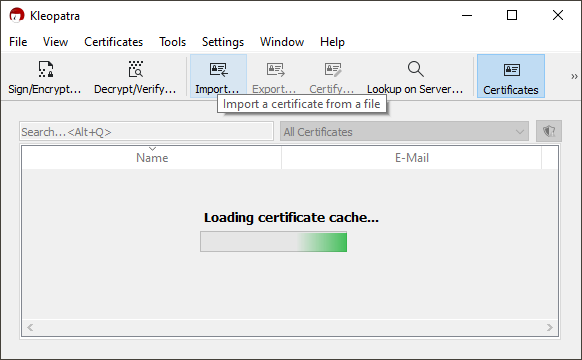Click the Export toolbar button
Screen dimensions: 582x360
click(x=274, y=77)
